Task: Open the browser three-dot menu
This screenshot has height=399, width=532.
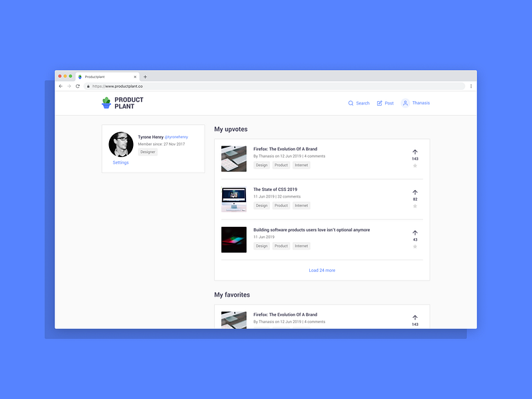Action: point(471,86)
